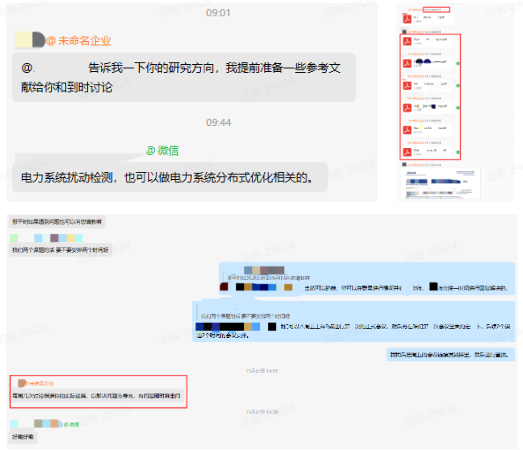The width and height of the screenshot is (523, 450).
Task: Open the PDF file starting with "Dyn"
Action: click(x=427, y=41)
